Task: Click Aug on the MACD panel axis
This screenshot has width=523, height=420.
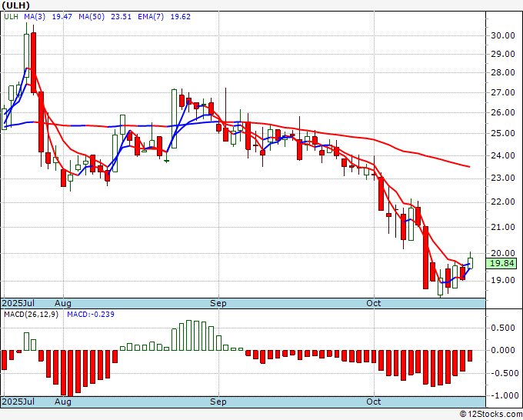Action: [63, 402]
